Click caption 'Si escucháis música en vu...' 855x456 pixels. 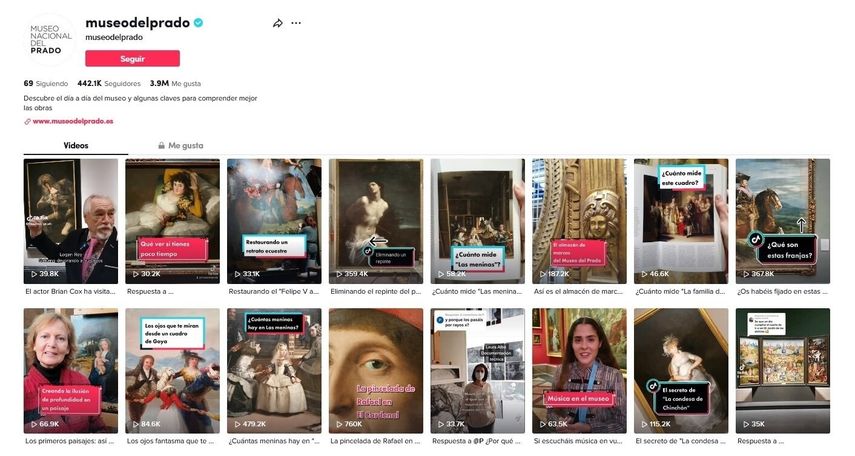578,441
